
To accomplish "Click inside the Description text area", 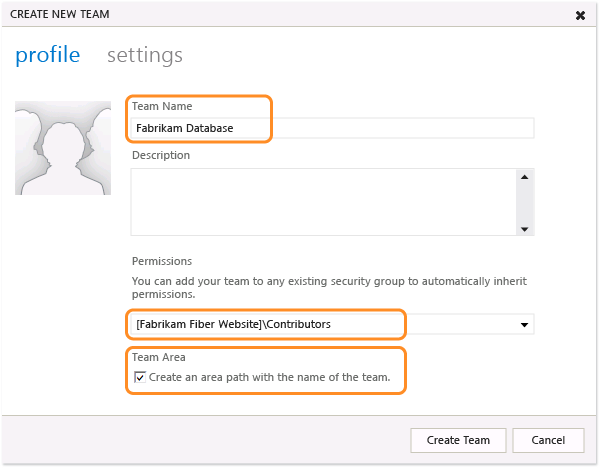I will [322, 201].
